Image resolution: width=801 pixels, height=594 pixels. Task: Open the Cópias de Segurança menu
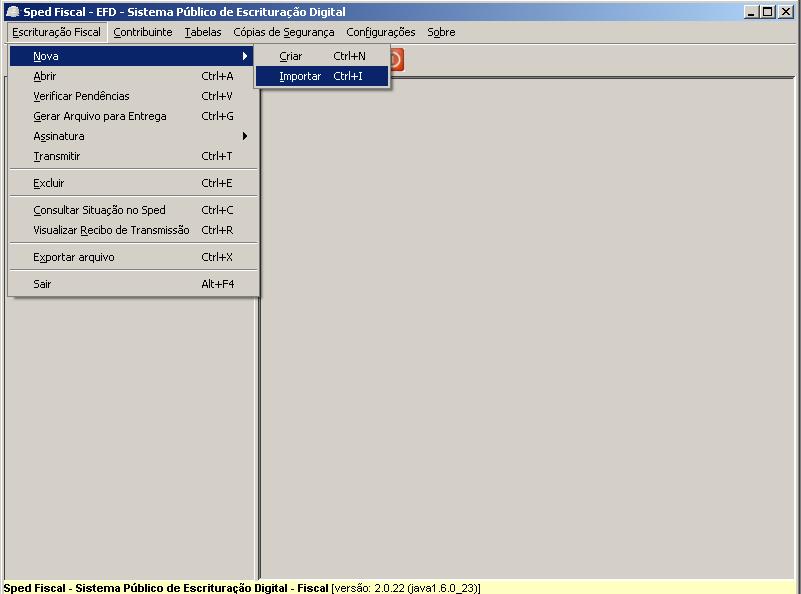pos(284,32)
